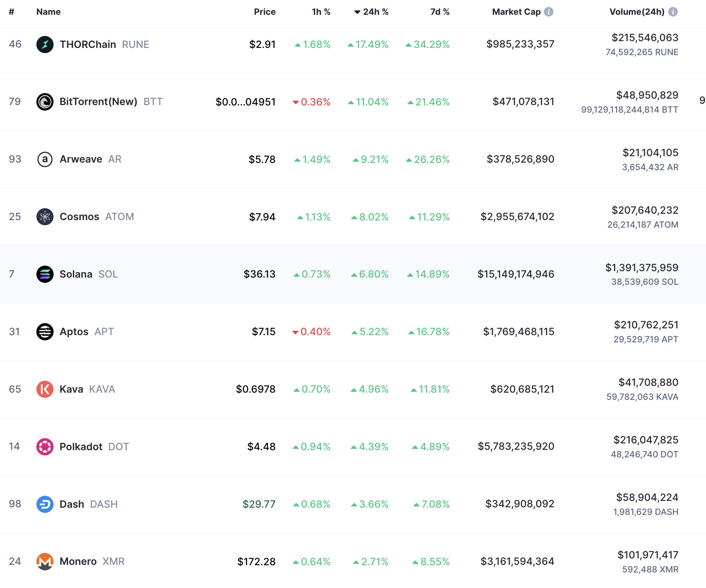Click Solana 24h change 6.80%
The width and height of the screenshot is (706, 588).
pyautogui.click(x=370, y=274)
